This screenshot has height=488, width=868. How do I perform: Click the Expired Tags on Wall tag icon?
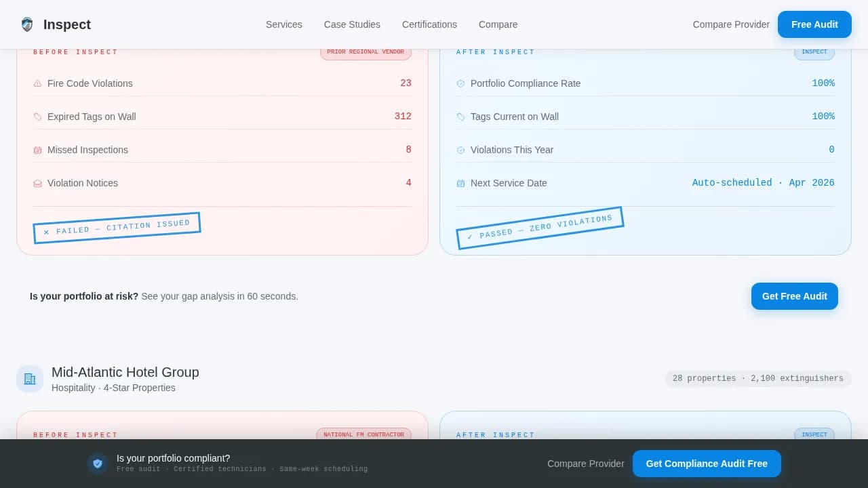tap(38, 117)
